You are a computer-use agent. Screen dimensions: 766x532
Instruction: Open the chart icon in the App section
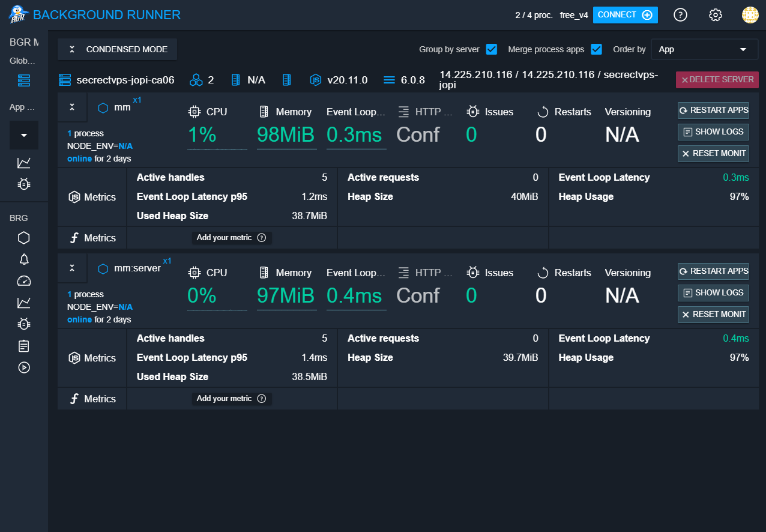click(24, 163)
